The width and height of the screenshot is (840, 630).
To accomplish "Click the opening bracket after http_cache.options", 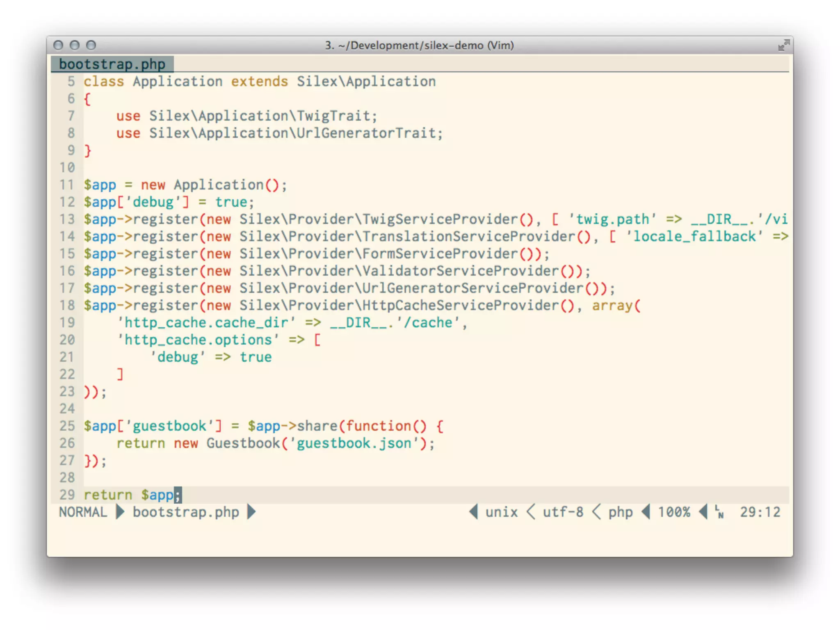I will [x=317, y=340].
